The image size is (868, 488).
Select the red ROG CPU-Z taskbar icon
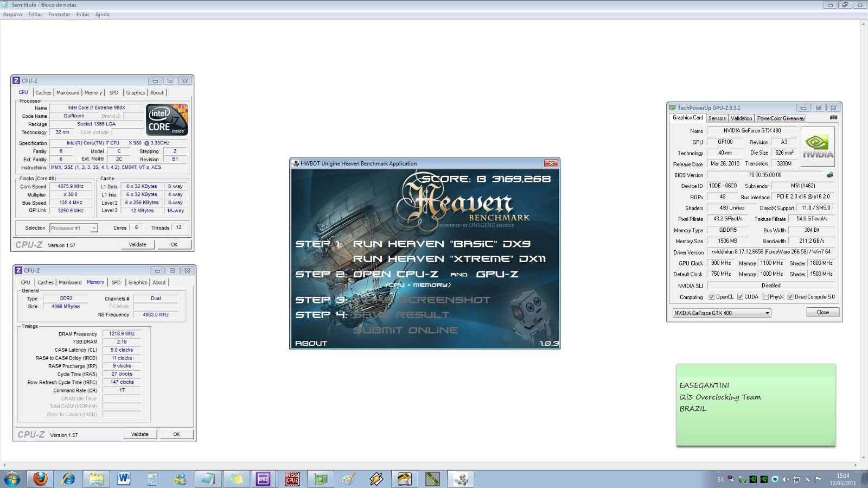292,479
